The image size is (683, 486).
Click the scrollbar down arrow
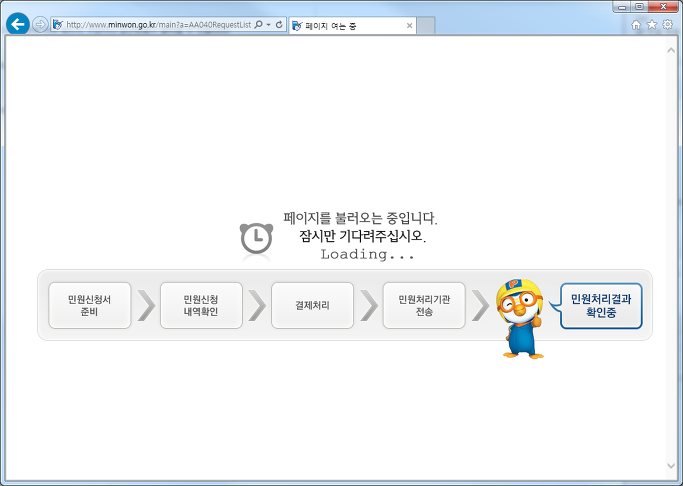pos(671,466)
